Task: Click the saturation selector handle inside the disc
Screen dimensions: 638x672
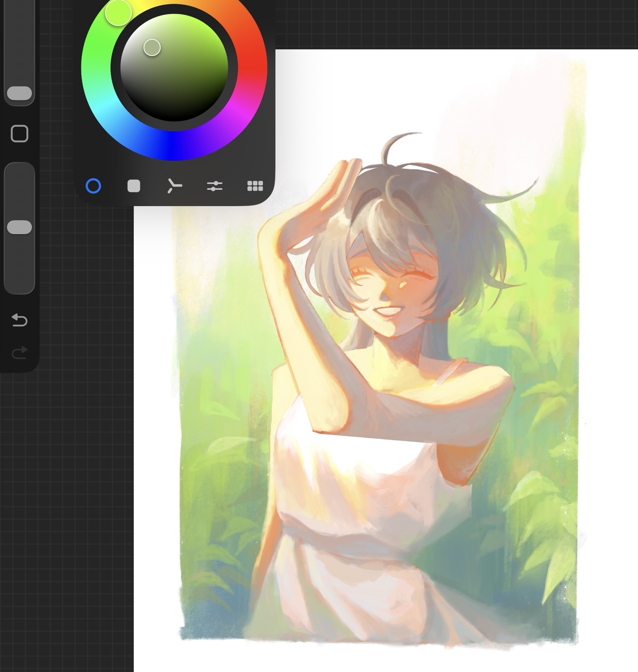Action: [152, 47]
